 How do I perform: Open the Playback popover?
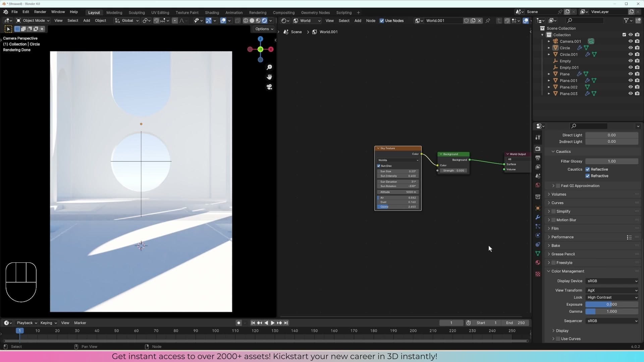click(27, 323)
